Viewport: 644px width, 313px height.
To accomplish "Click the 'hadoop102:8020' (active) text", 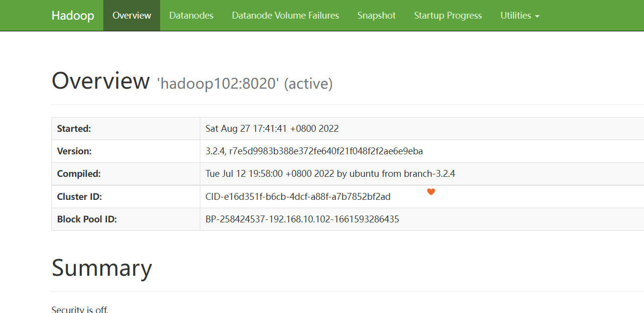I will (x=245, y=84).
